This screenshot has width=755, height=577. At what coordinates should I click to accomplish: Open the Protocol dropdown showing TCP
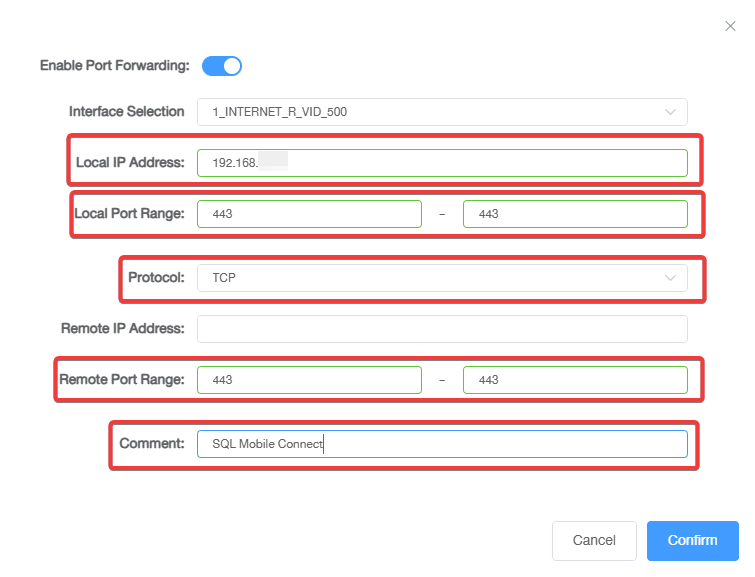430,278
